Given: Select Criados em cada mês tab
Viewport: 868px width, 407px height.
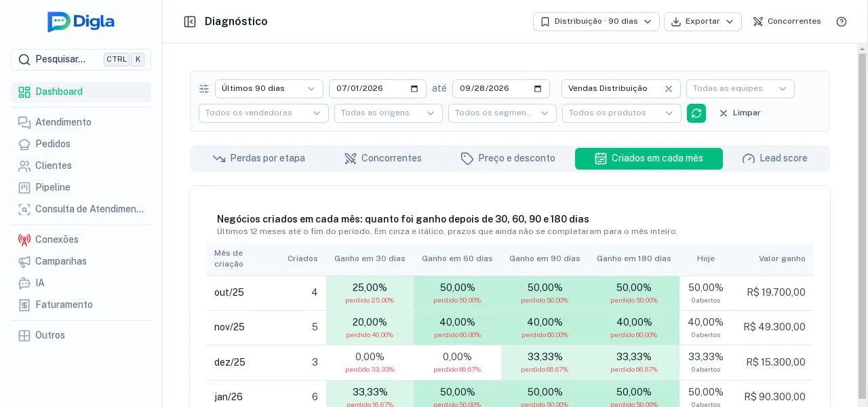Looking at the screenshot, I should pyautogui.click(x=649, y=159).
